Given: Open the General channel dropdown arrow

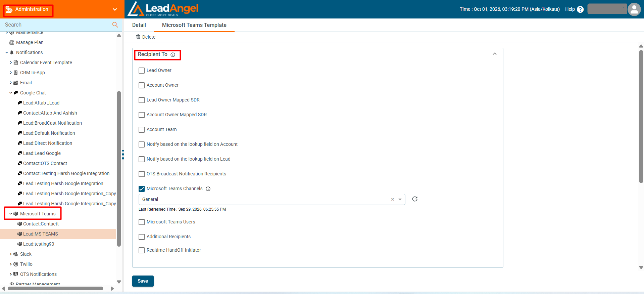Looking at the screenshot, I should (x=400, y=199).
